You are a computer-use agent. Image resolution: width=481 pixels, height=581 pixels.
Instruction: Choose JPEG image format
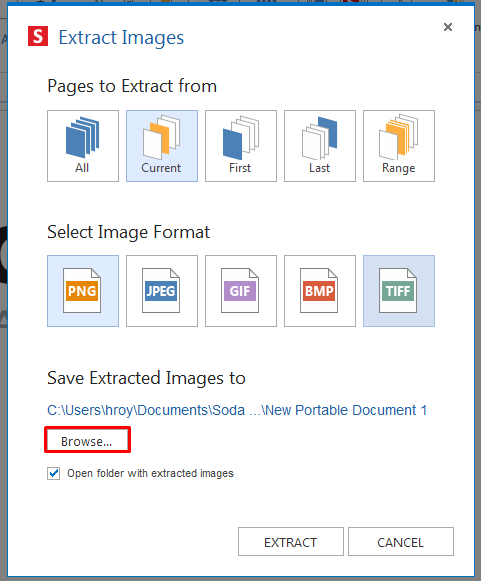click(x=162, y=291)
